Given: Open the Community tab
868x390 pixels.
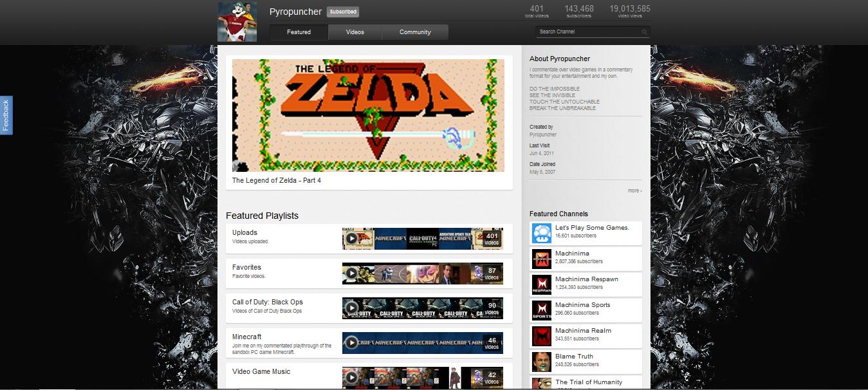Looking at the screenshot, I should (415, 32).
